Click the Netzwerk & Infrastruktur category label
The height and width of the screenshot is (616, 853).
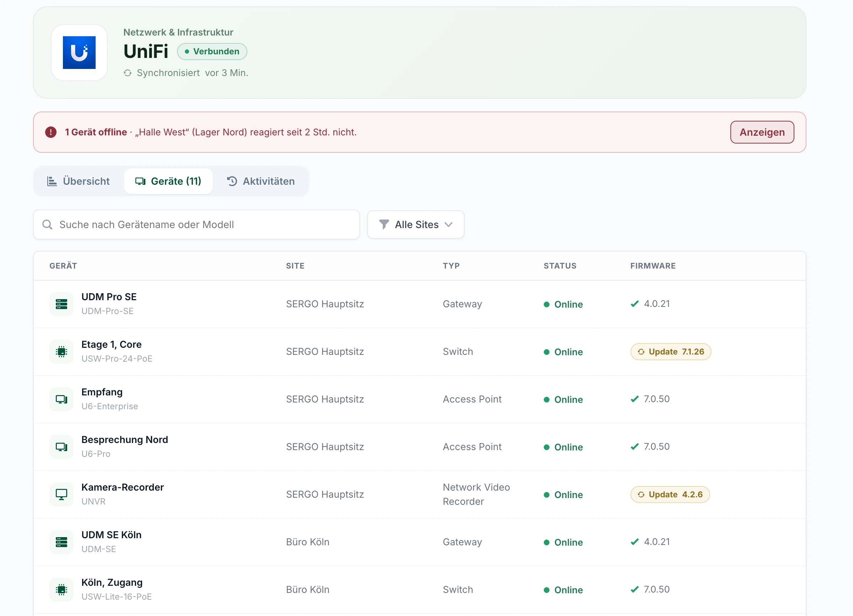pos(178,32)
